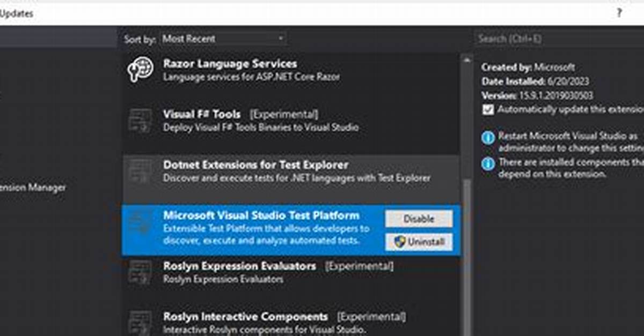The width and height of the screenshot is (644, 336).
Task: Click the restart-as-administrator info icon
Action: (488, 138)
